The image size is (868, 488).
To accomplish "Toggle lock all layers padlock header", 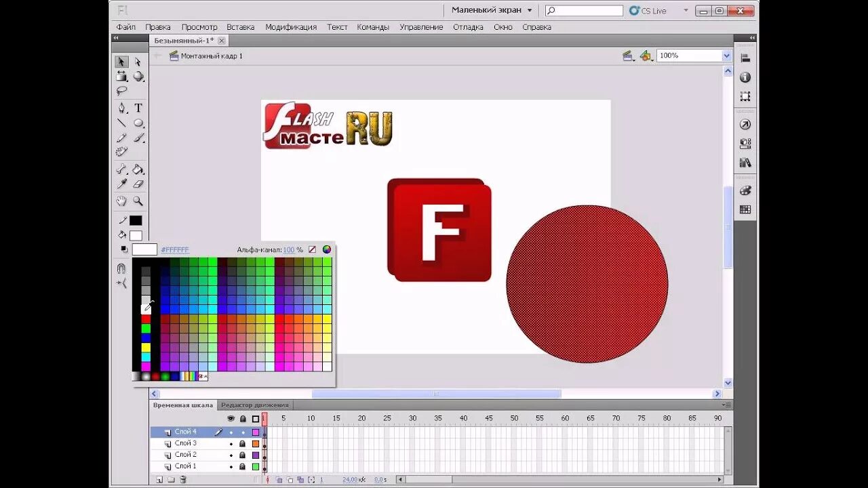I will tap(243, 418).
